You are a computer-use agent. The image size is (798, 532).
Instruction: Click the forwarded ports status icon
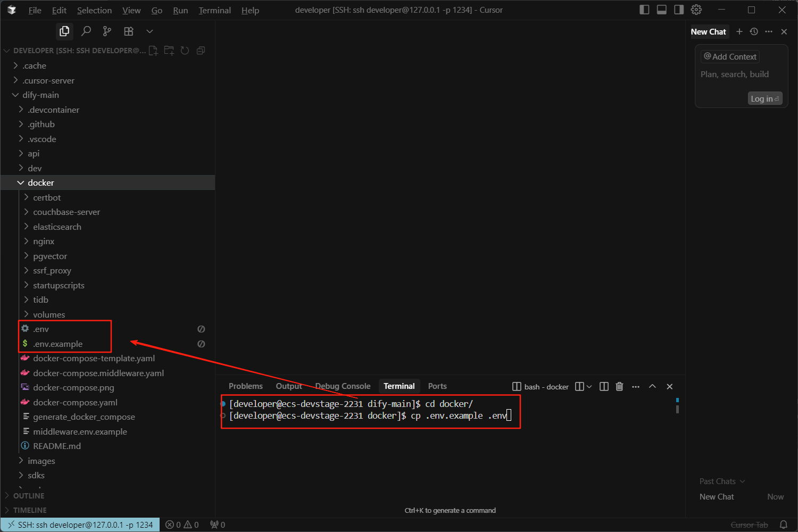pyautogui.click(x=218, y=525)
